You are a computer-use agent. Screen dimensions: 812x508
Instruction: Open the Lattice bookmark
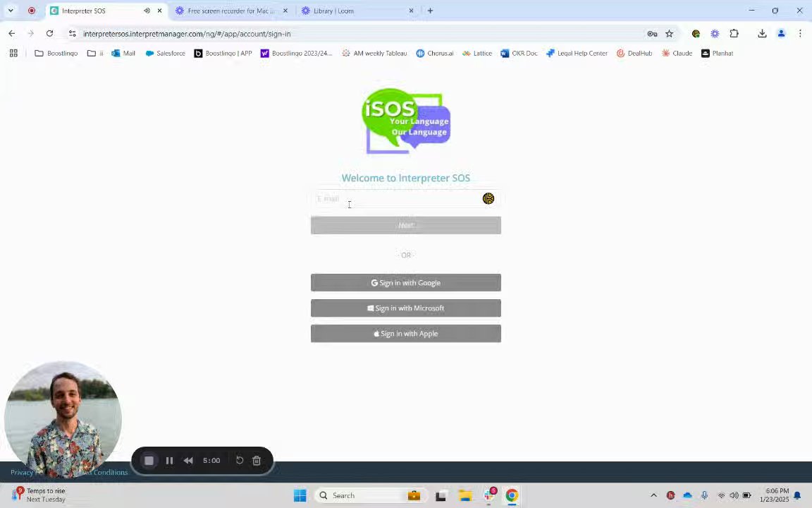click(477, 53)
